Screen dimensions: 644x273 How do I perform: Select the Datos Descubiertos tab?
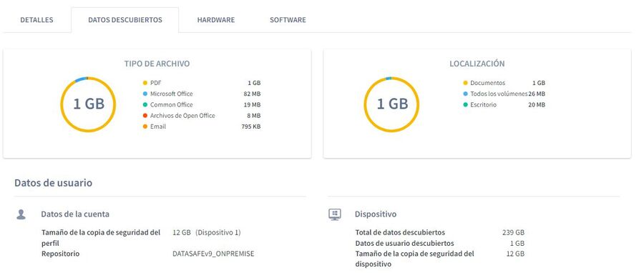click(125, 20)
